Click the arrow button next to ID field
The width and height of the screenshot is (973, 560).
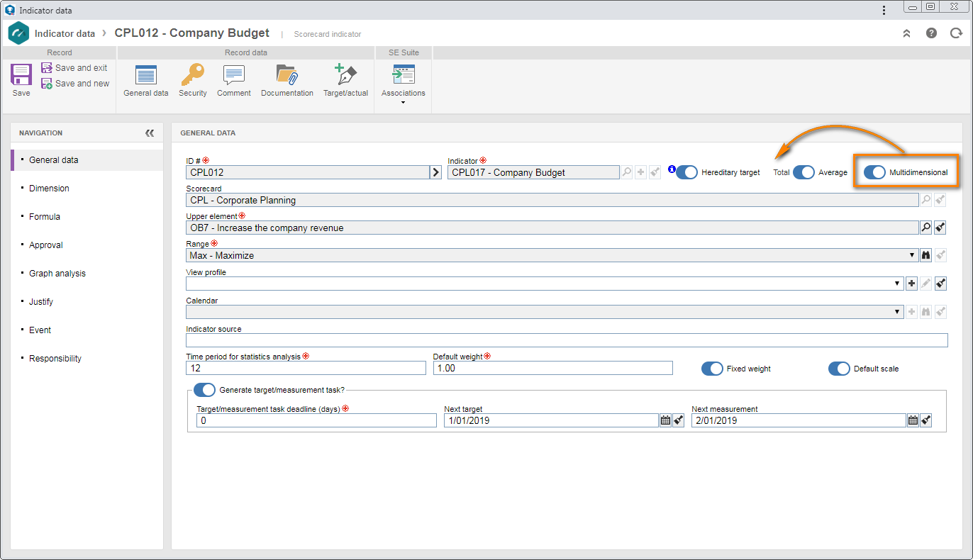click(x=435, y=172)
